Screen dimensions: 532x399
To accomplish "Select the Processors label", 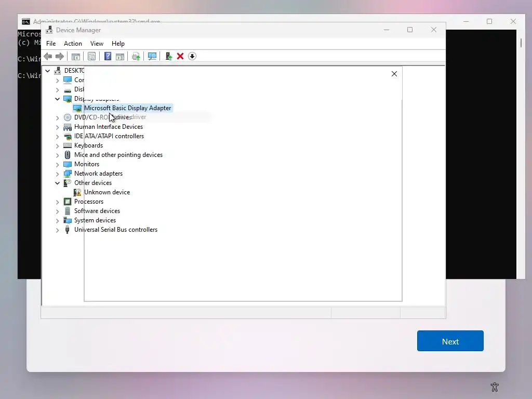I will point(89,202).
